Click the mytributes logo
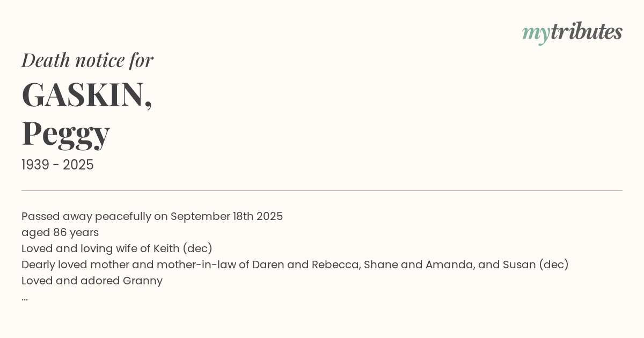This screenshot has width=644, height=338. point(572,32)
